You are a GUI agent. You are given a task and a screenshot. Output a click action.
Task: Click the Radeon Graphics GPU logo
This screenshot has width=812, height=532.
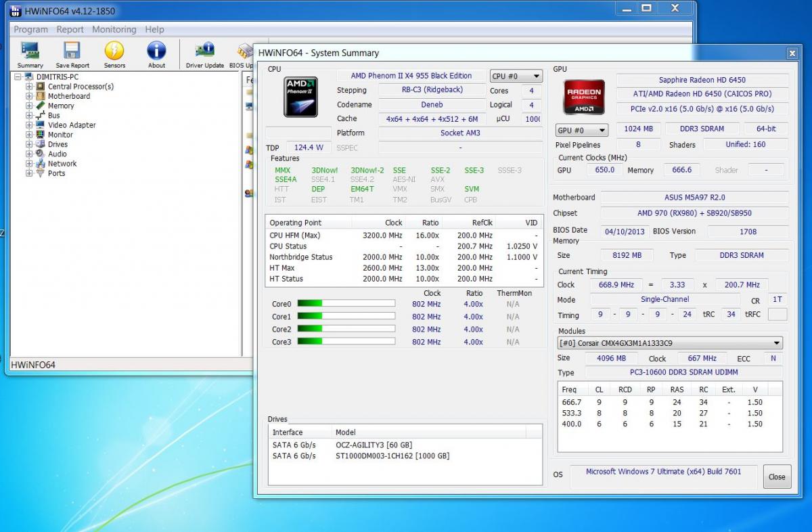click(583, 97)
